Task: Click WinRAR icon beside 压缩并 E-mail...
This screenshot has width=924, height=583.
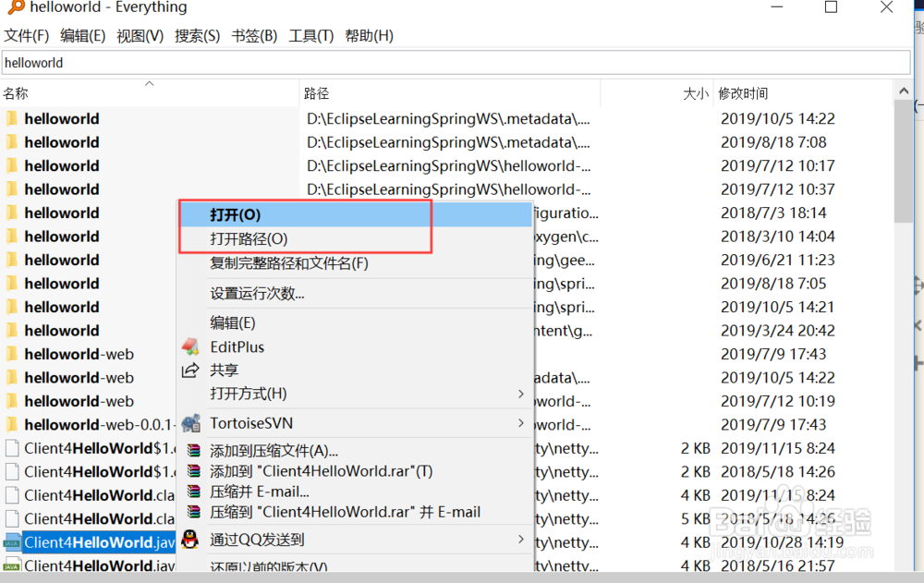Action: (193, 491)
